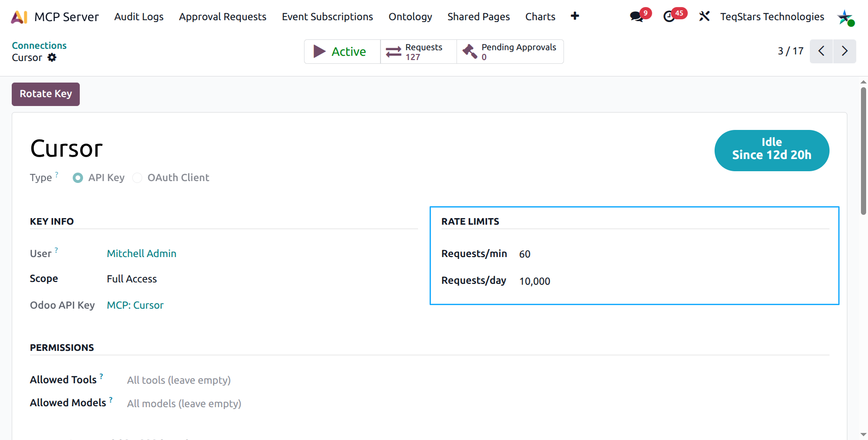Open user avatar menu with star
The image size is (868, 440).
[x=845, y=17]
